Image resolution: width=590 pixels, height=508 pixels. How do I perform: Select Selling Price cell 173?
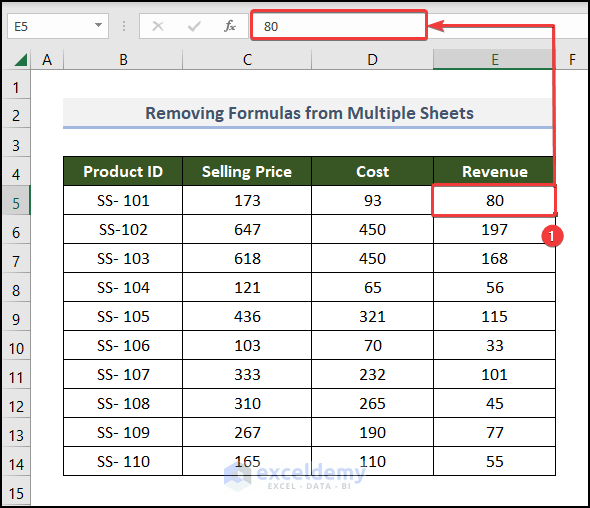(x=247, y=200)
